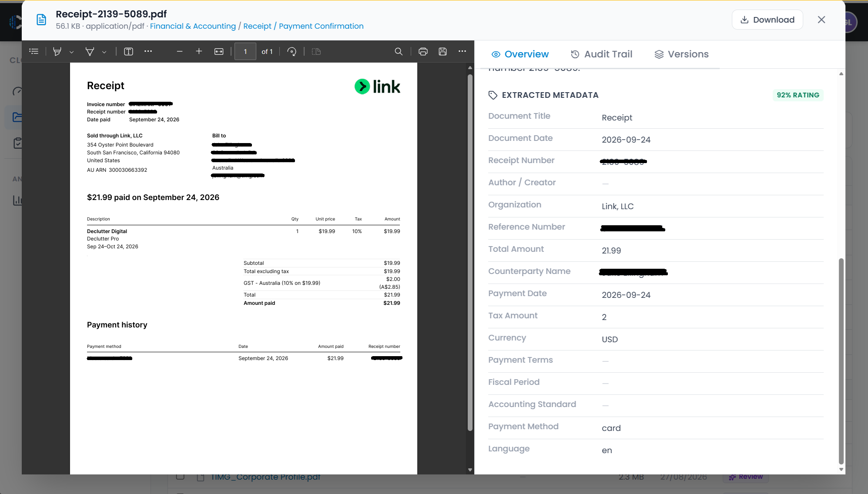Print the receipt PDF
Image resolution: width=868 pixels, height=494 pixels.
coord(423,51)
